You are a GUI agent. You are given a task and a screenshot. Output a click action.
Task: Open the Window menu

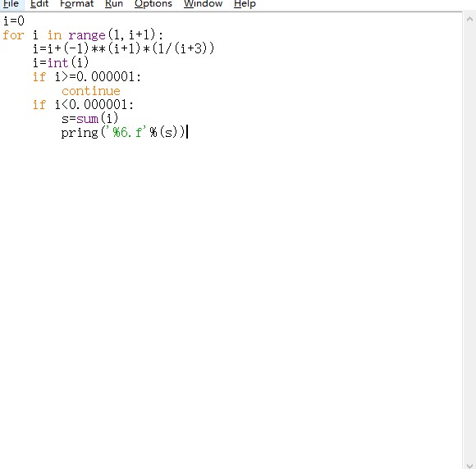[203, 4]
